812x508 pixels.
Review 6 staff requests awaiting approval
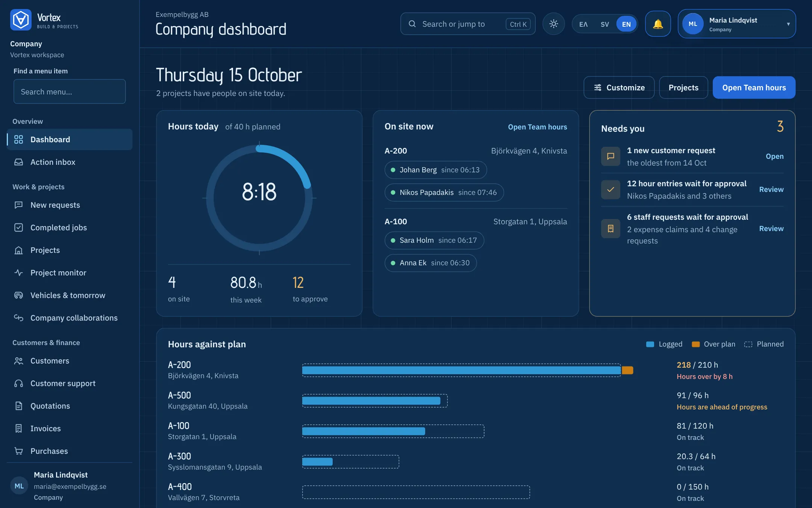771,228
